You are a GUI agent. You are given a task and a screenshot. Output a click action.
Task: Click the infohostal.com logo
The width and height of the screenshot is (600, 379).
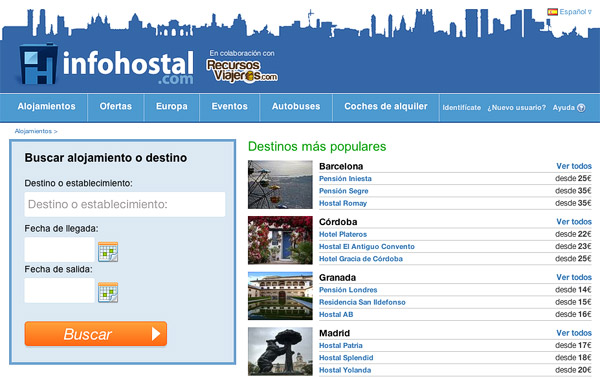(106, 64)
